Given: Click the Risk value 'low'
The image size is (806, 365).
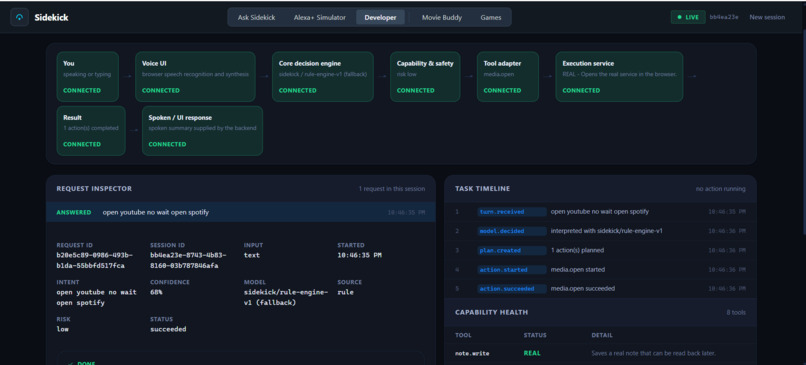Looking at the screenshot, I should (x=63, y=329).
